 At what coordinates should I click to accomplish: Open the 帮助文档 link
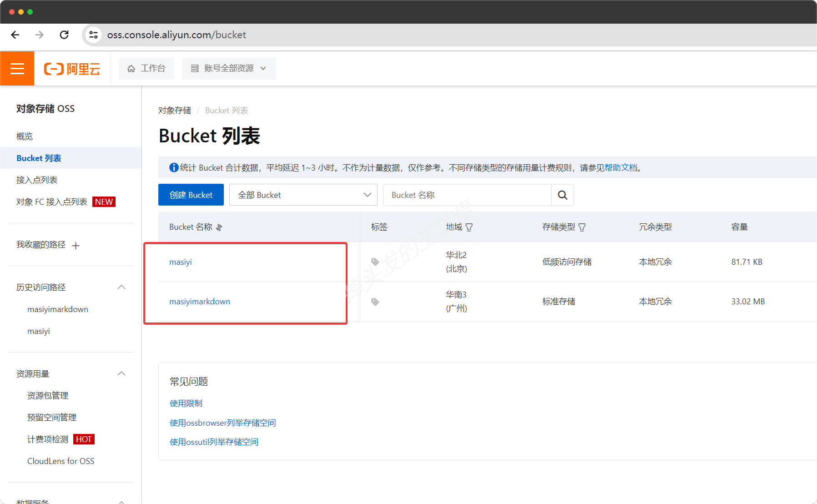621,168
